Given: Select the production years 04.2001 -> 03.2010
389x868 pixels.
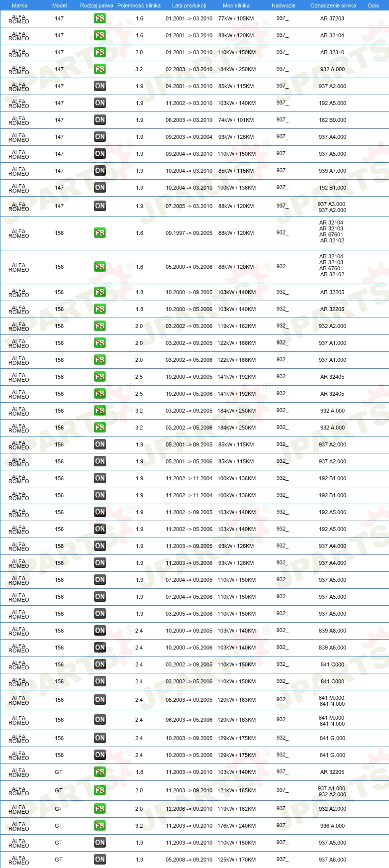Looking at the screenshot, I should pos(189,86).
